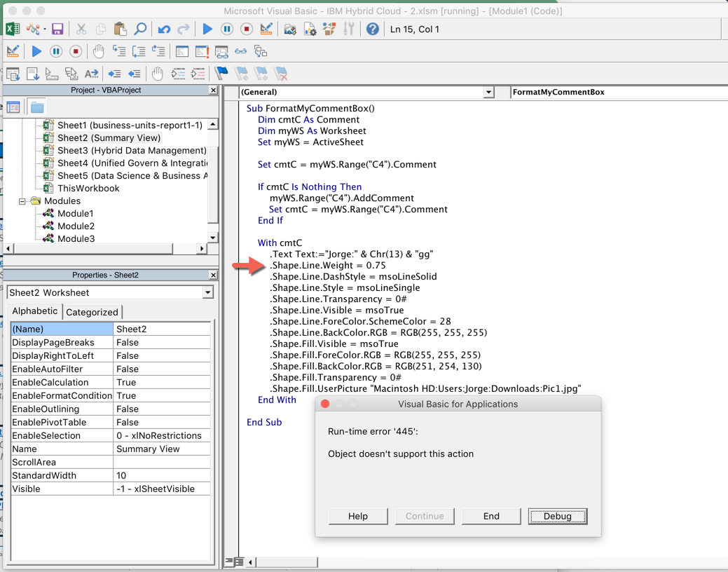
Task: Open the Immediate Window icon
Action: (202, 51)
